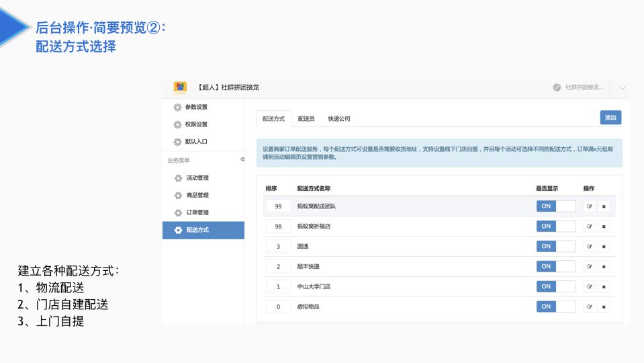Click the round icon before 社群拼团接龙... in header
The width and height of the screenshot is (644, 363).
(557, 87)
